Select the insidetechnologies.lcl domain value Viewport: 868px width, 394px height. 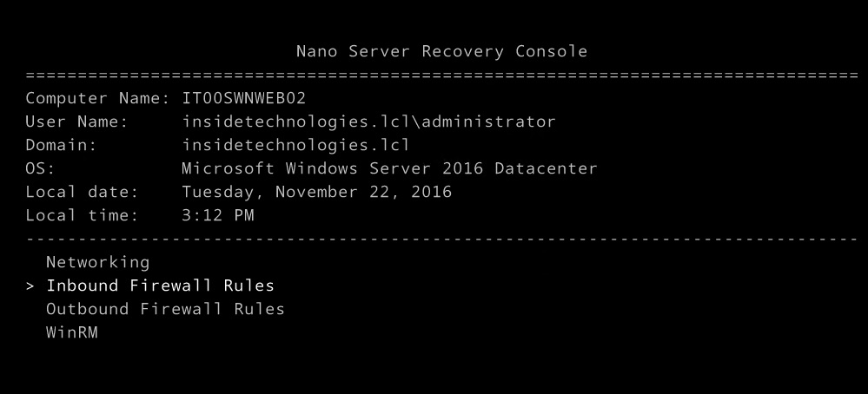point(296,145)
